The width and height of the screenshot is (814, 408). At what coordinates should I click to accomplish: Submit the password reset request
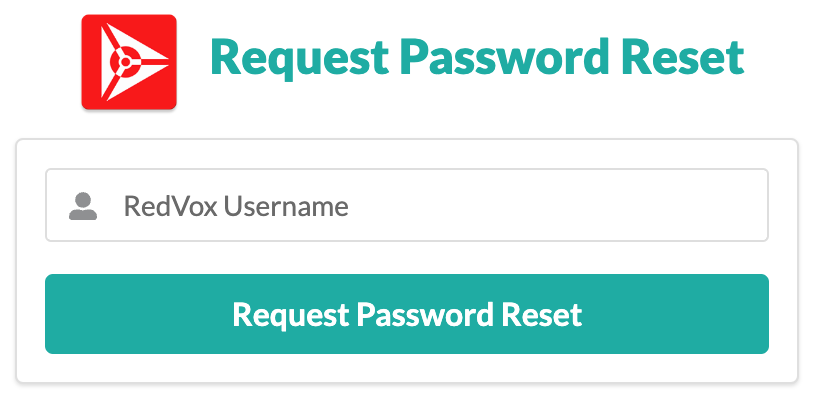[406, 314]
